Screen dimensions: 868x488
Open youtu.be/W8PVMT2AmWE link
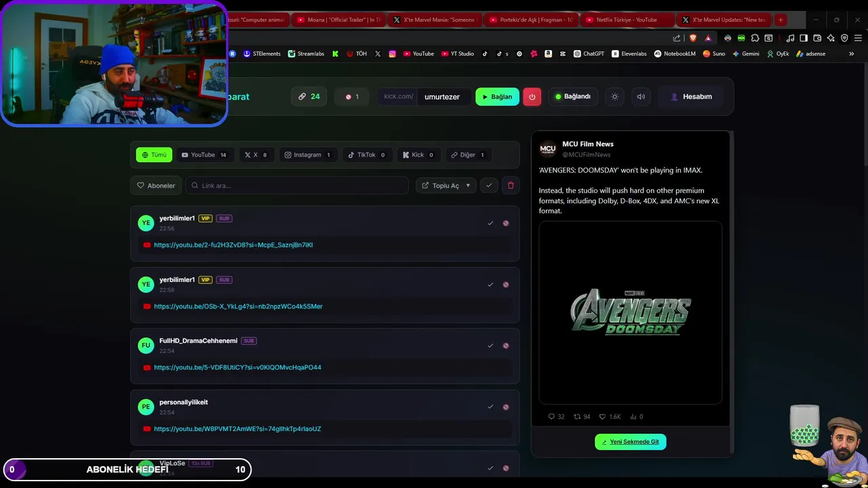pyautogui.click(x=237, y=428)
